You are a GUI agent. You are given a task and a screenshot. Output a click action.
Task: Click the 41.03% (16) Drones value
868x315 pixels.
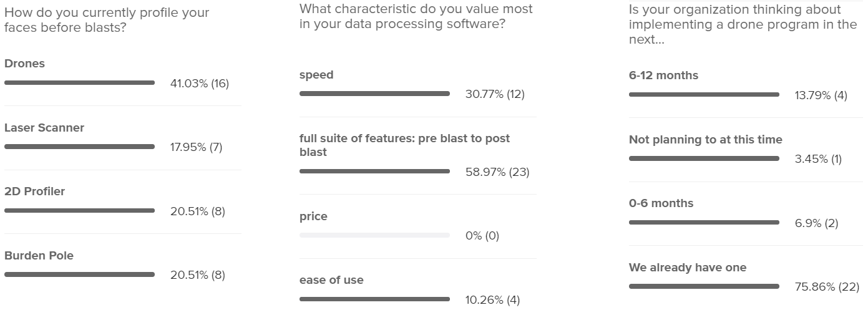[x=200, y=84]
